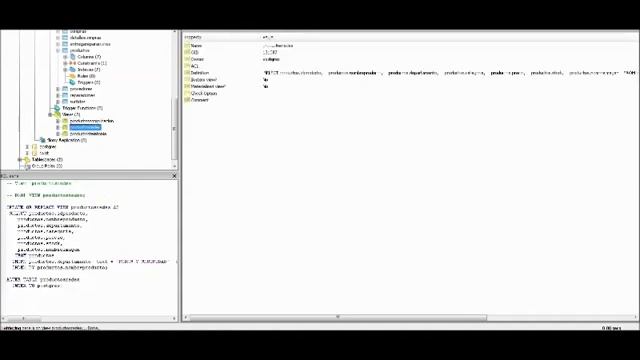Click the status bar elapsed time readout

click(611, 328)
